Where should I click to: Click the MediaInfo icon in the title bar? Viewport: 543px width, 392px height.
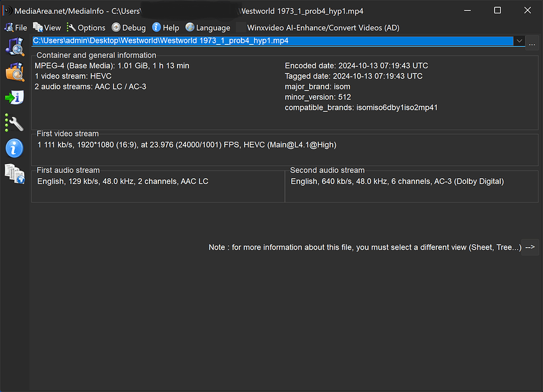[x=6, y=10]
